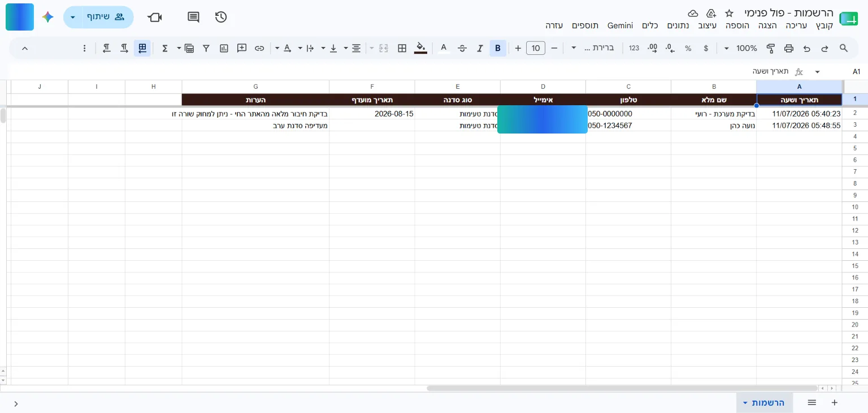The height and width of the screenshot is (413, 868).
Task: Open the borders grid icon
Action: click(402, 49)
